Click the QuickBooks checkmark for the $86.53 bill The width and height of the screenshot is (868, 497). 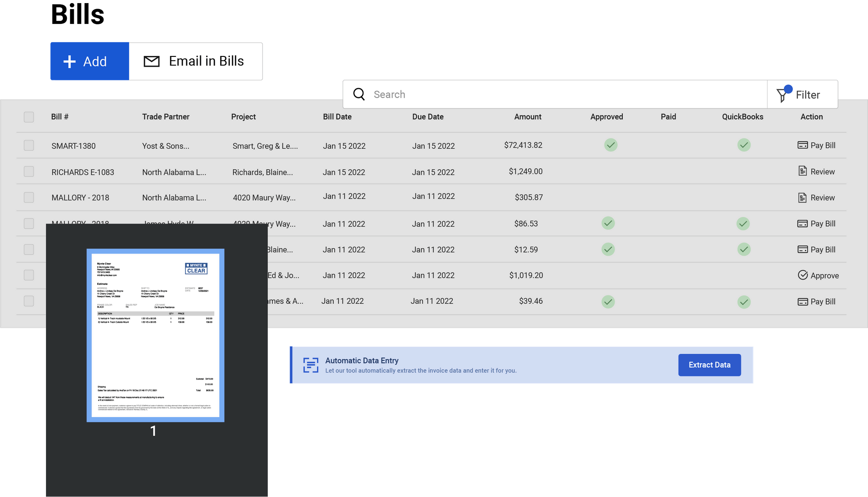[743, 223]
